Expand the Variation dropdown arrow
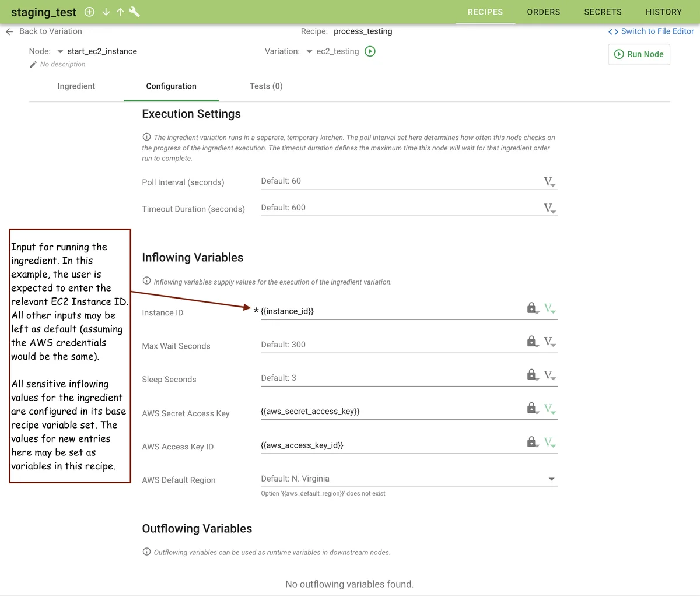Viewport: 700px width, 597px height. 309,52
